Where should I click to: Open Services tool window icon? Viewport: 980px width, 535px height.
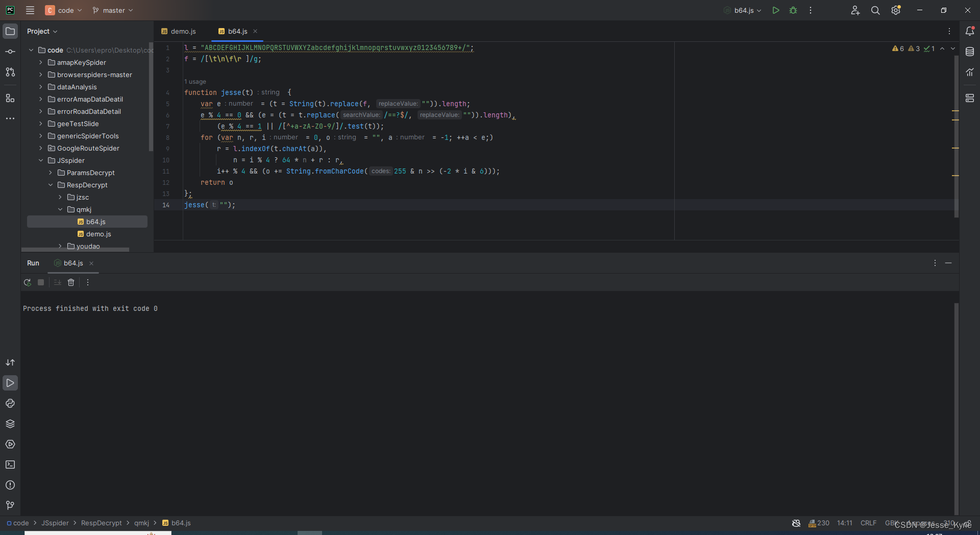pos(10,444)
